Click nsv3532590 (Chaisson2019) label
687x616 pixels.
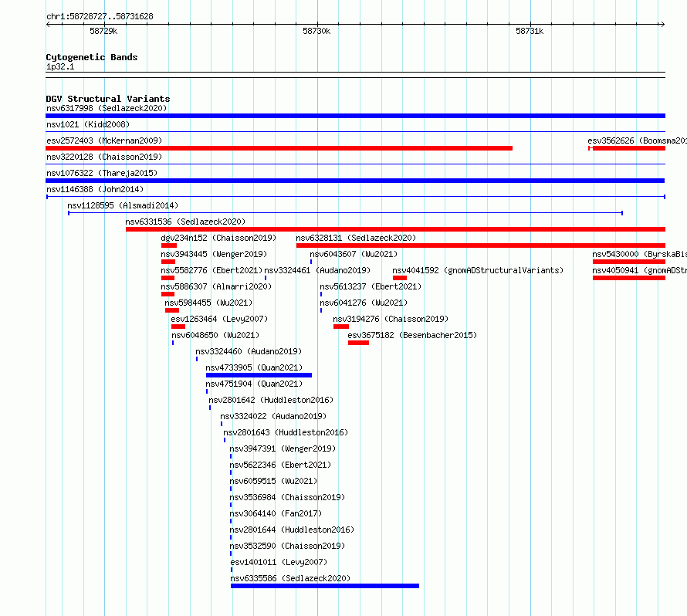pos(287,546)
